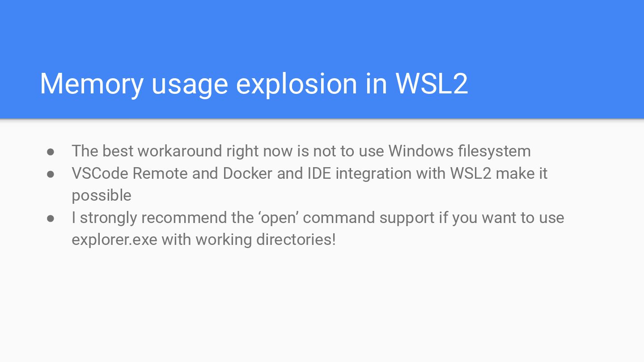Click the blue header banner empty area

click(x=322, y=31)
